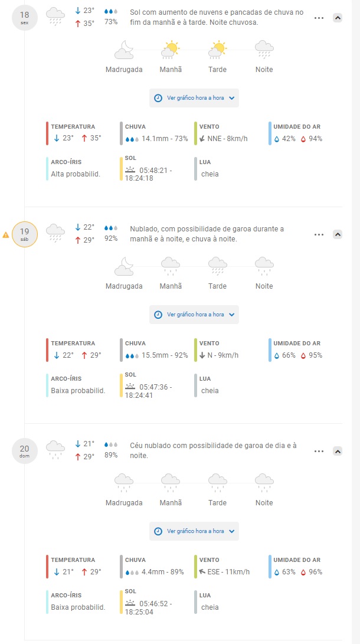Open hourly chart dropdown for day 18

click(194, 98)
